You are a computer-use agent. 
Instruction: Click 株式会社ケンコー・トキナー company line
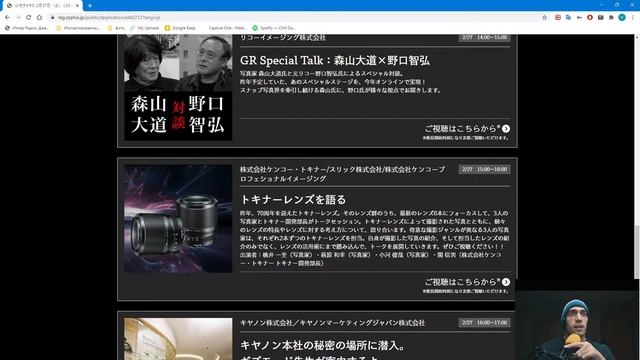pyautogui.click(x=342, y=174)
